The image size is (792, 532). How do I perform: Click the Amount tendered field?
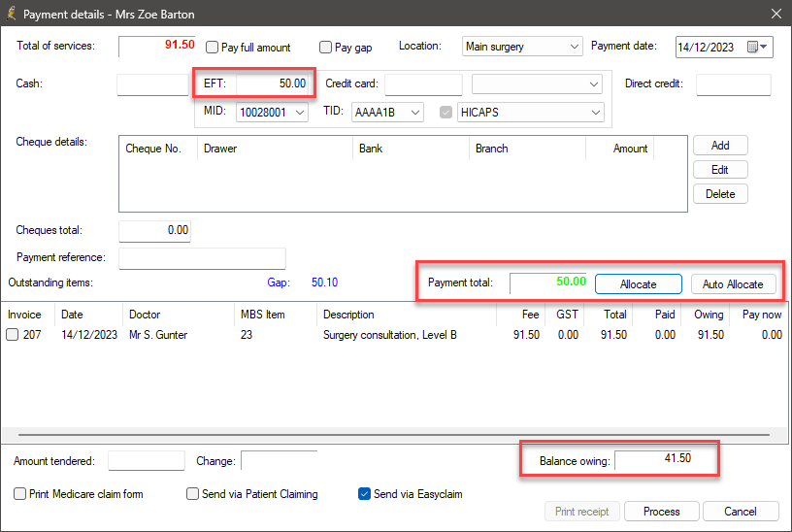point(147,460)
